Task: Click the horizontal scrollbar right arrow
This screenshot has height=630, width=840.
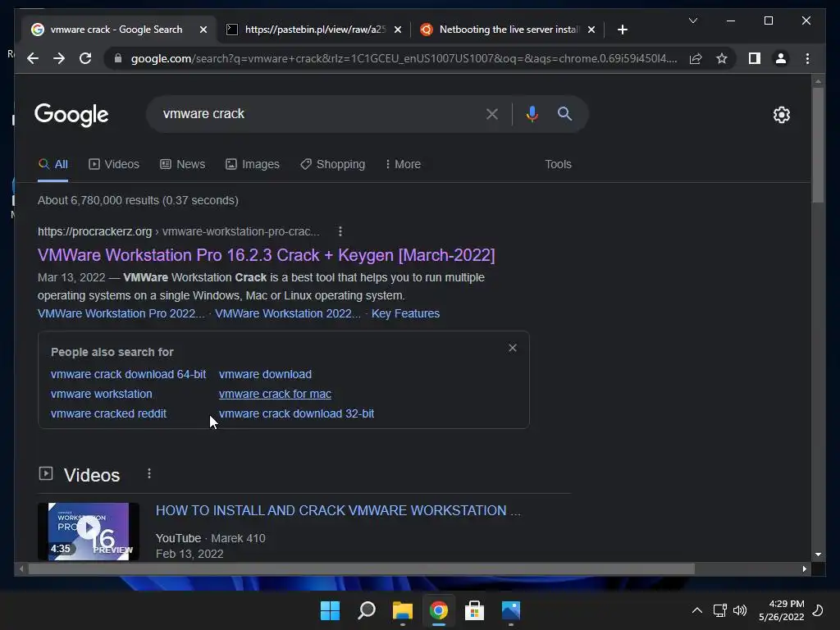Action: tap(804, 569)
